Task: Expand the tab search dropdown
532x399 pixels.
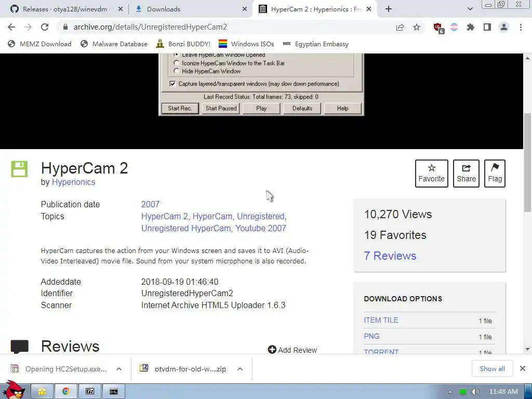Action: coord(470,9)
